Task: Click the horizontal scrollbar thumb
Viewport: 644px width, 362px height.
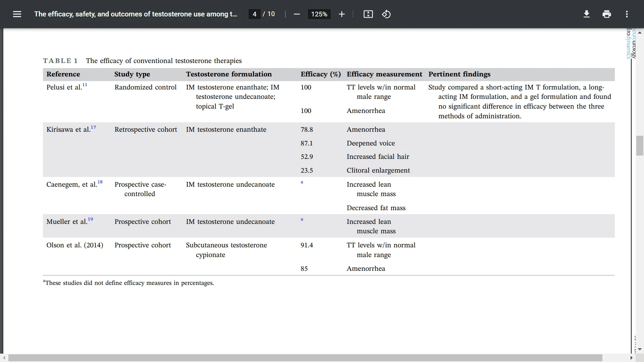Action: click(x=305, y=358)
